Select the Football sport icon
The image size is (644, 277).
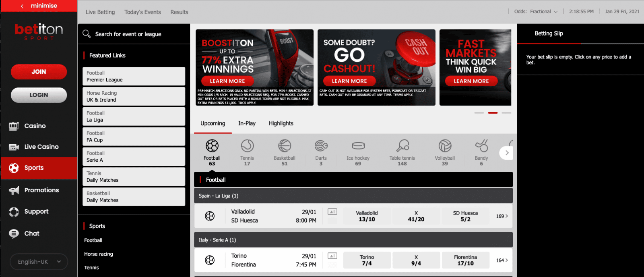[212, 146]
